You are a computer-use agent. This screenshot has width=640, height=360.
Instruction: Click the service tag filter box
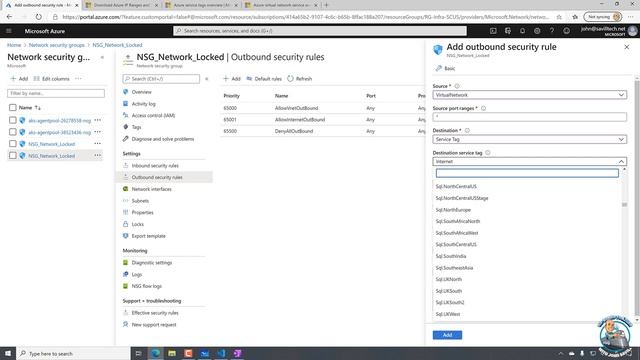527,173
